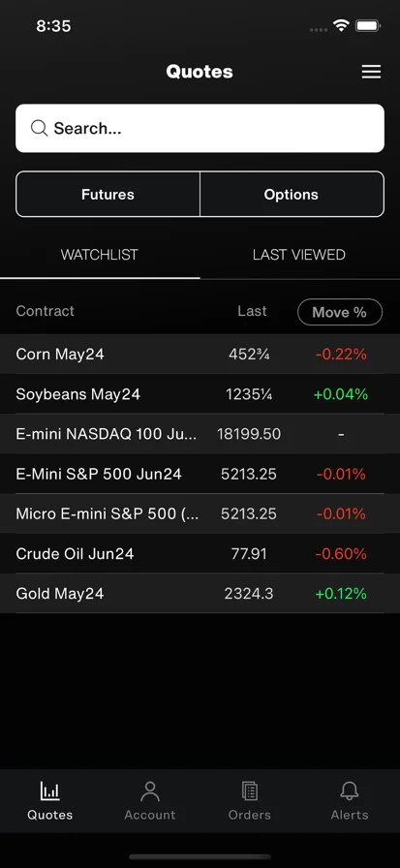This screenshot has height=868, width=400.
Task: Open Orders via the document icon
Action: 250,791
